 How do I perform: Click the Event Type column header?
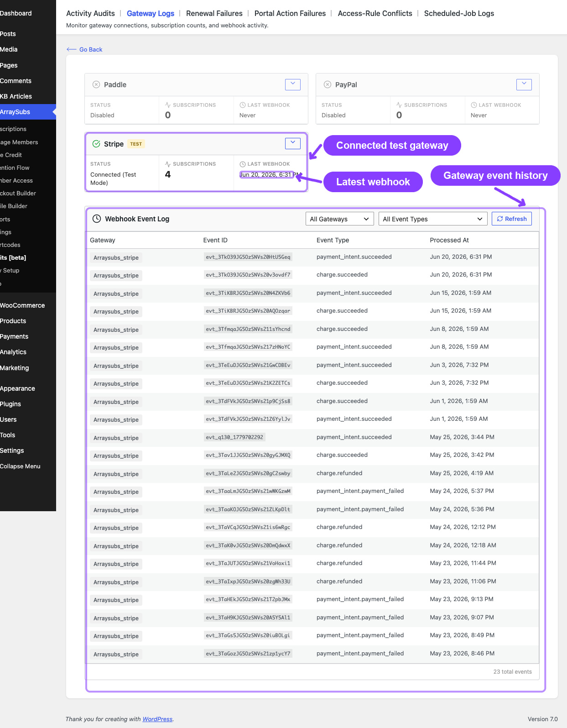pyautogui.click(x=333, y=240)
